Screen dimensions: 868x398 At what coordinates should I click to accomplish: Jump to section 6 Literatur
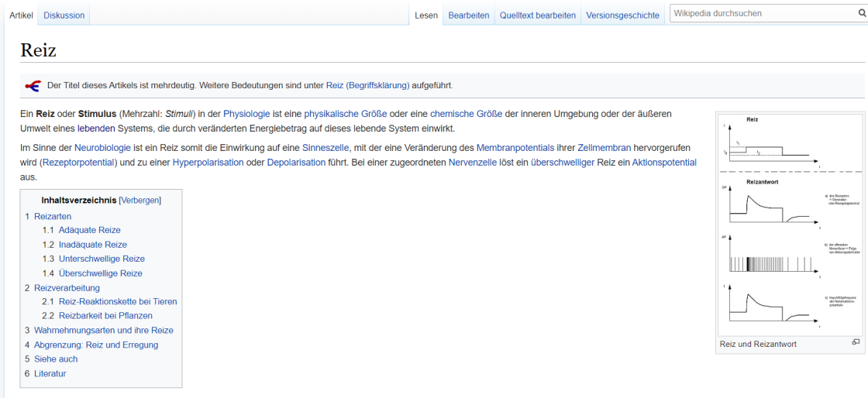click(x=50, y=374)
